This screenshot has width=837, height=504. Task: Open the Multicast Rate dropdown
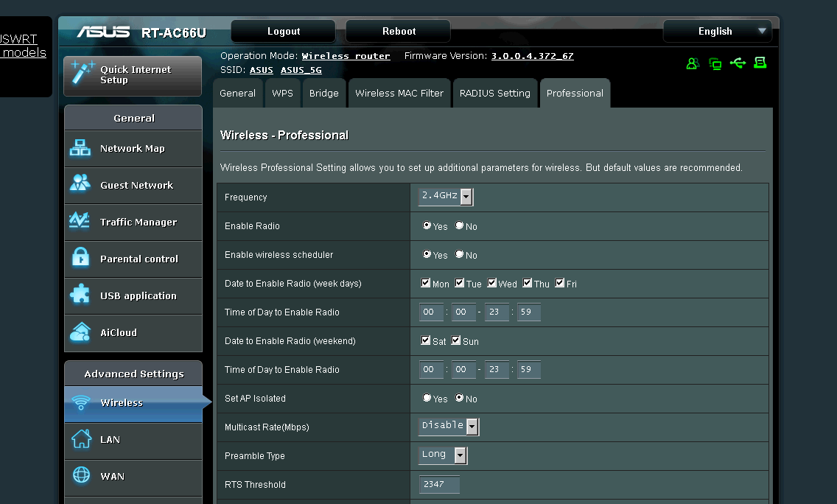(x=449, y=426)
